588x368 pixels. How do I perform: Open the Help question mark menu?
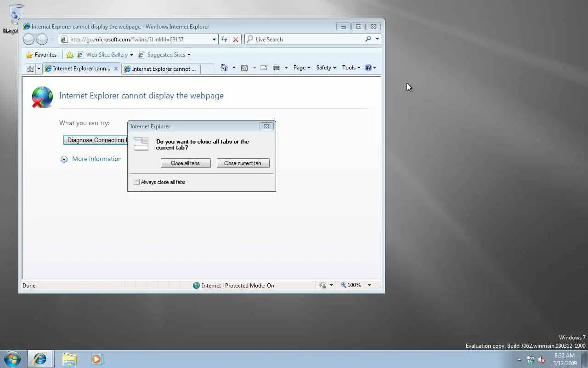click(371, 68)
